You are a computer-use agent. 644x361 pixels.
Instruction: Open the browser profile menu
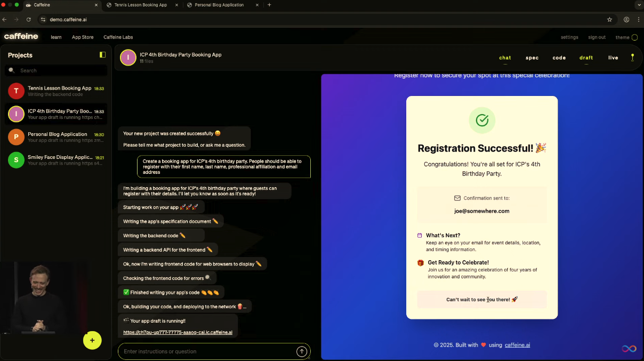click(x=626, y=20)
